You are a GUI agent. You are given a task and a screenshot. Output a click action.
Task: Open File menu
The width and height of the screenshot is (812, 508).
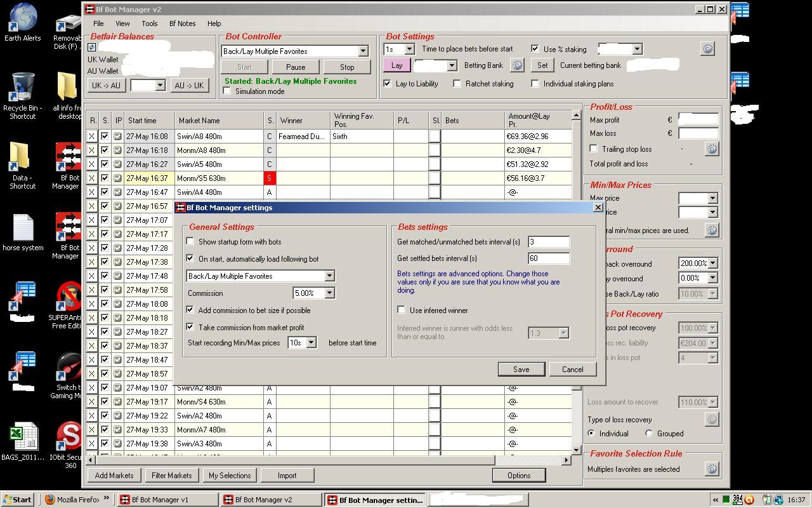[x=98, y=23]
